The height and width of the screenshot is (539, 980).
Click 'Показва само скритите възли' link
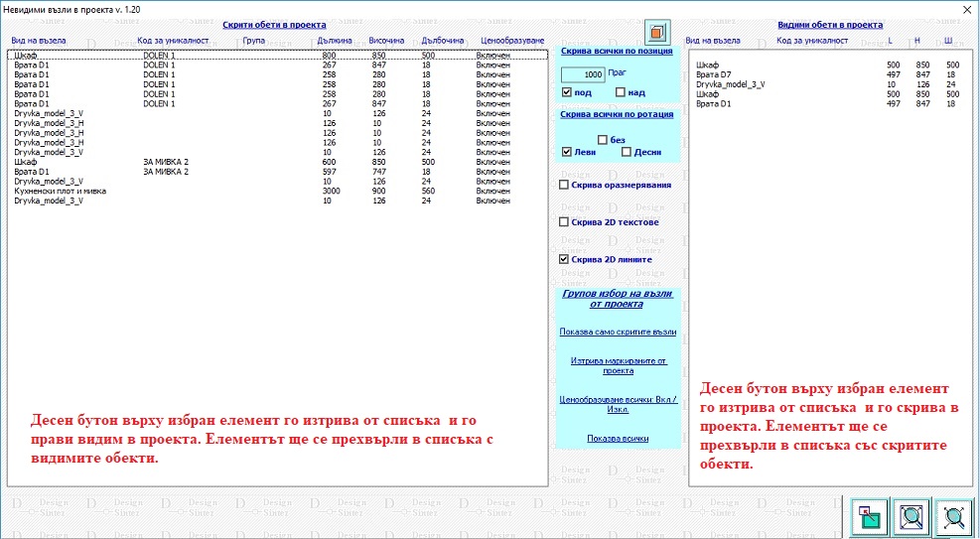(619, 333)
